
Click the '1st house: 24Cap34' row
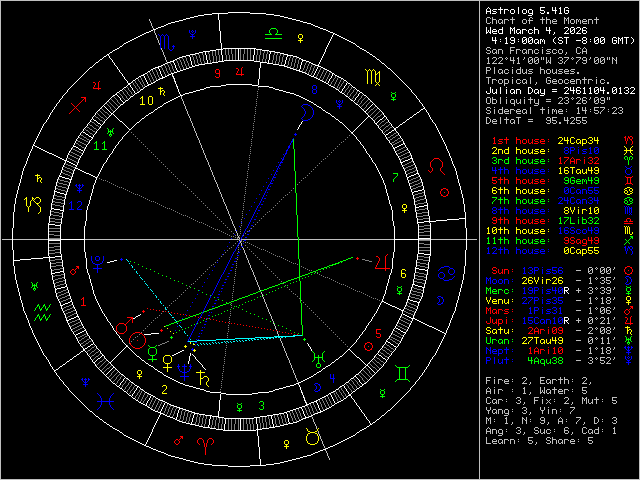pyautogui.click(x=563, y=140)
